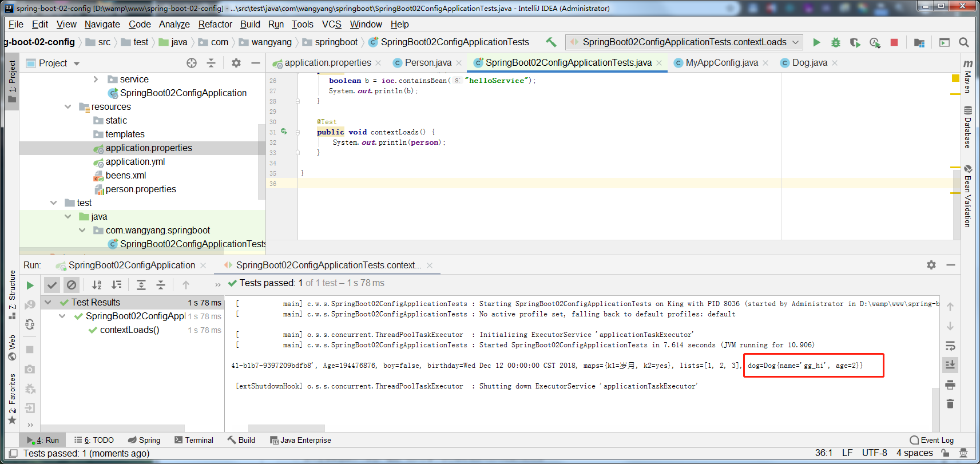Viewport: 980px width, 464px height.
Task: Close the application.properties editor tab
Action: point(378,63)
